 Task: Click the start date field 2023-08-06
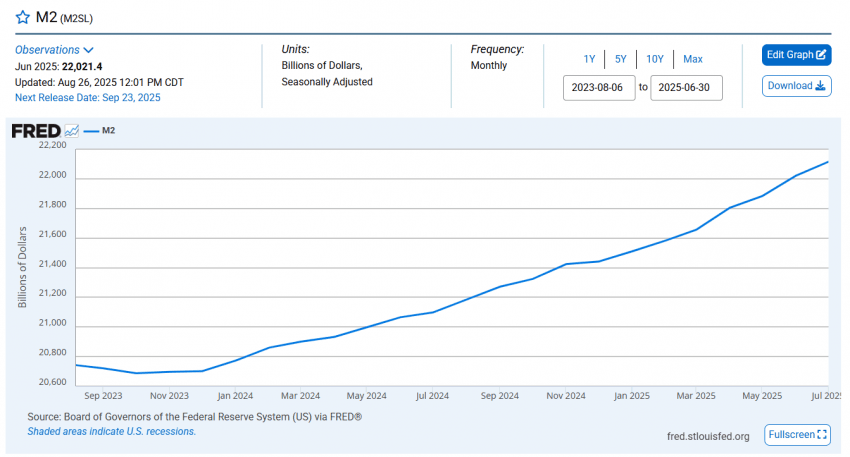[597, 88]
